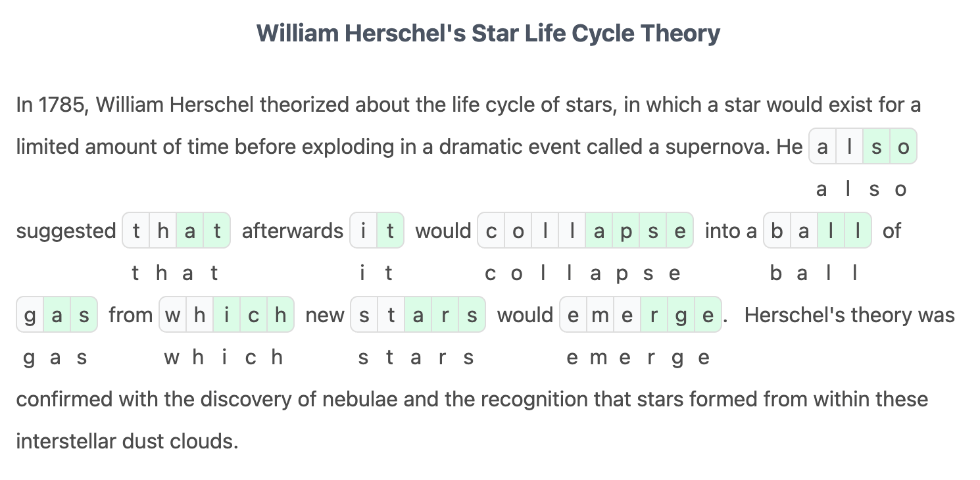Click the final 'e' box in 'collapse'
The width and height of the screenshot is (980, 480).
[679, 231]
